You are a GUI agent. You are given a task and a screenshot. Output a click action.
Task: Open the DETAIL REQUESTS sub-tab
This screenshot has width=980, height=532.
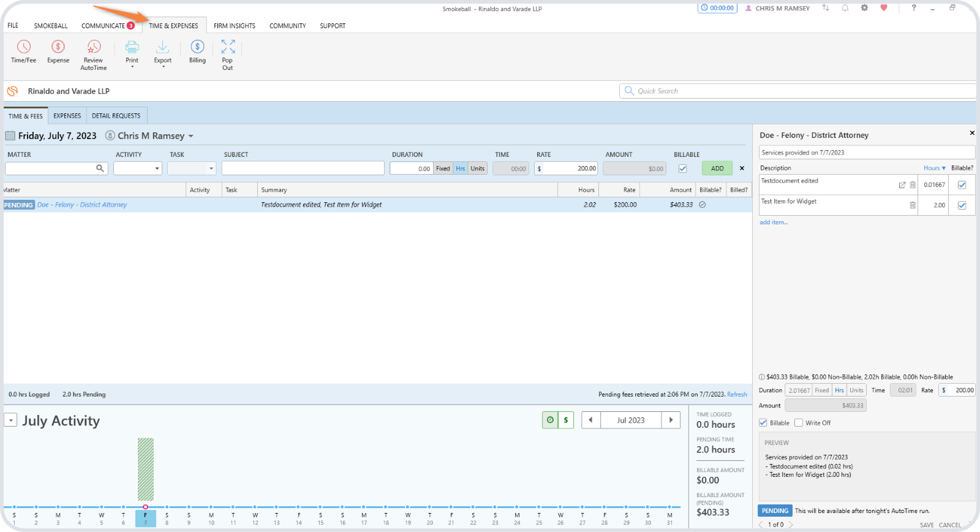click(116, 116)
